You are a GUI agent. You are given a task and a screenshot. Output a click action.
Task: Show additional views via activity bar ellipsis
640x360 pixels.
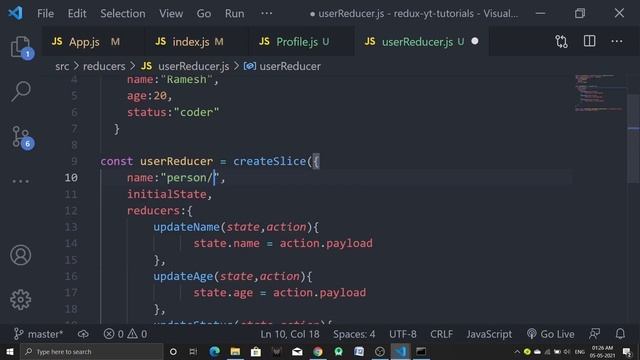20,181
